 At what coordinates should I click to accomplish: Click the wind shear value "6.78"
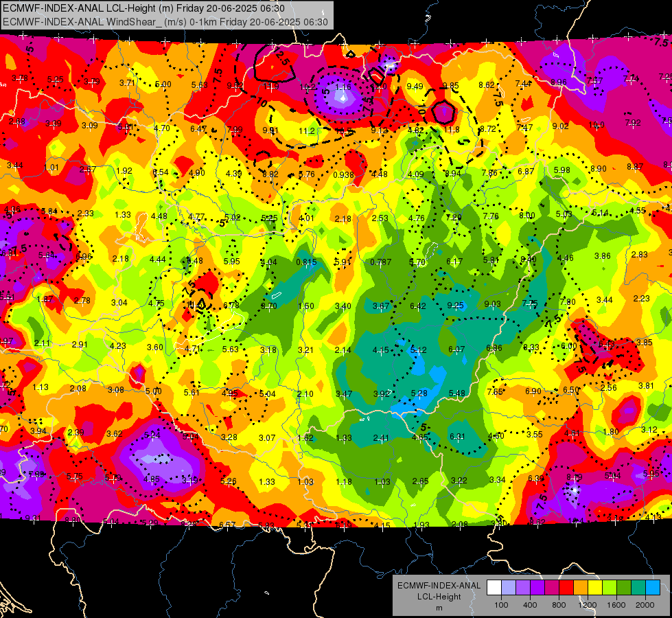tap(231, 306)
